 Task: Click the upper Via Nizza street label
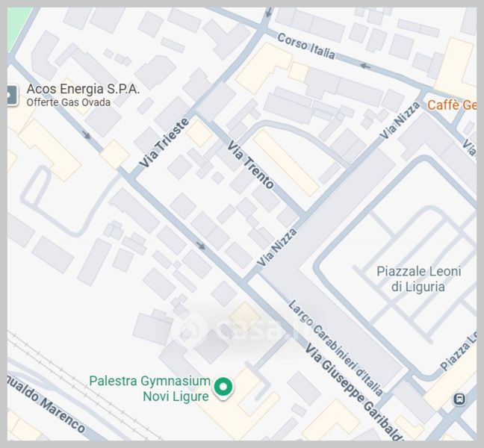(x=400, y=120)
